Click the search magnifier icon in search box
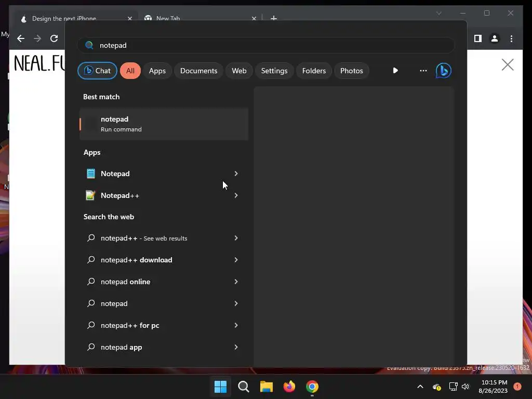 coord(89,45)
